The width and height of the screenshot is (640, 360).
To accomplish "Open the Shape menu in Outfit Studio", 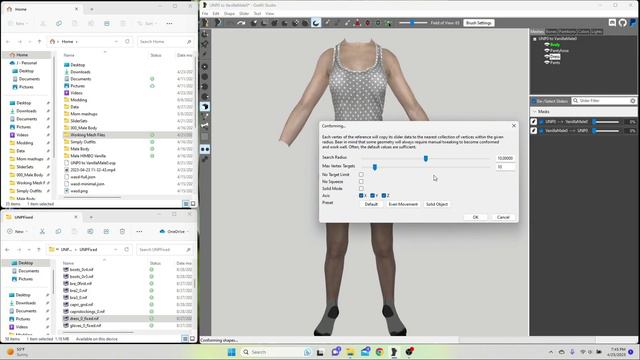I will coord(229,13).
